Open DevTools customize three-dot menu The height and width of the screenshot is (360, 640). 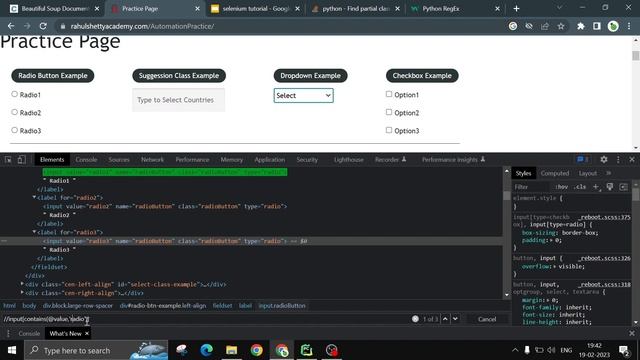click(x=618, y=160)
